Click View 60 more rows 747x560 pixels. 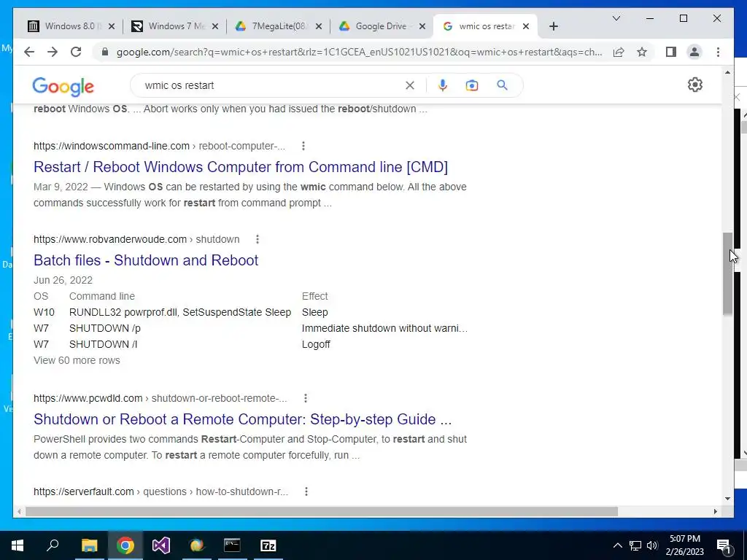(77, 360)
